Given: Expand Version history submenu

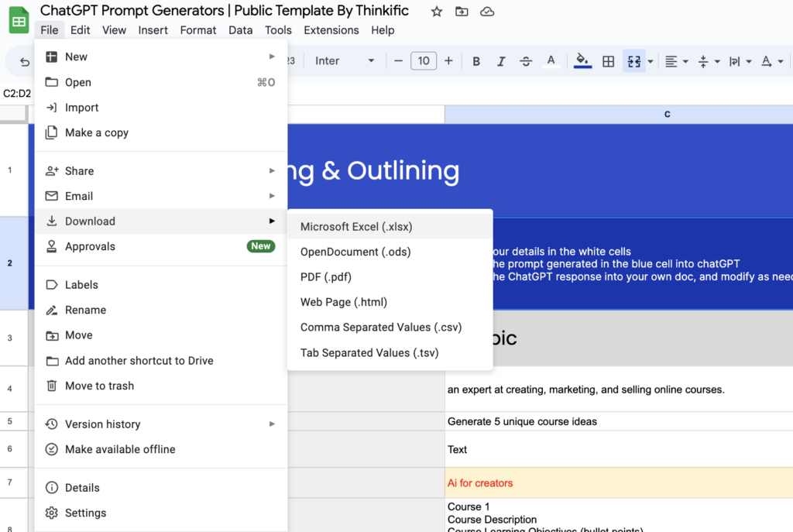Looking at the screenshot, I should pos(161,424).
